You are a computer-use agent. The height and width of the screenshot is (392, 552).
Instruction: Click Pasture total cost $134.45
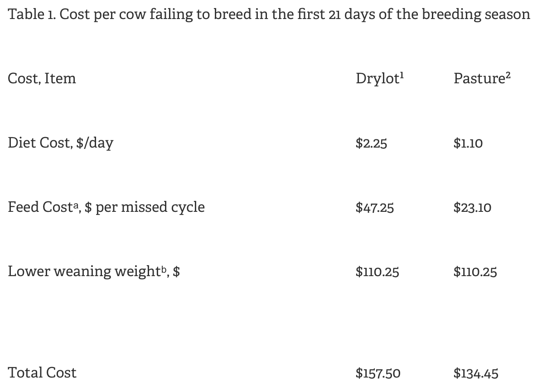coord(476,374)
